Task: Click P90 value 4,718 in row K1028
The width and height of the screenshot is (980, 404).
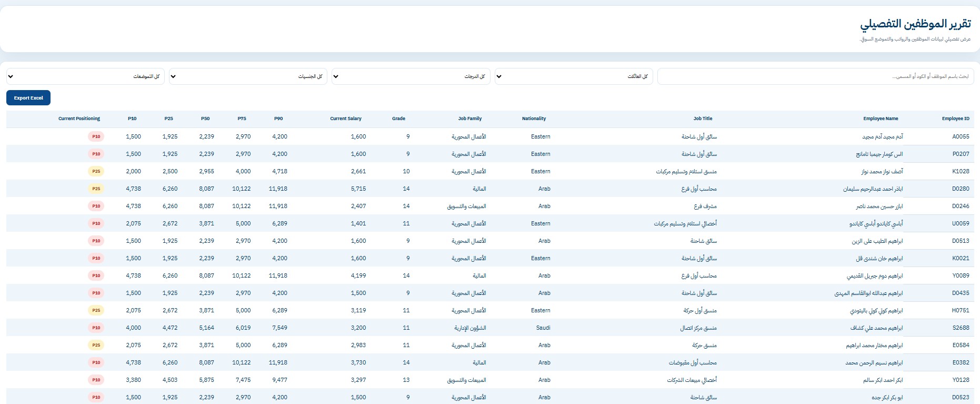Action: (279, 171)
